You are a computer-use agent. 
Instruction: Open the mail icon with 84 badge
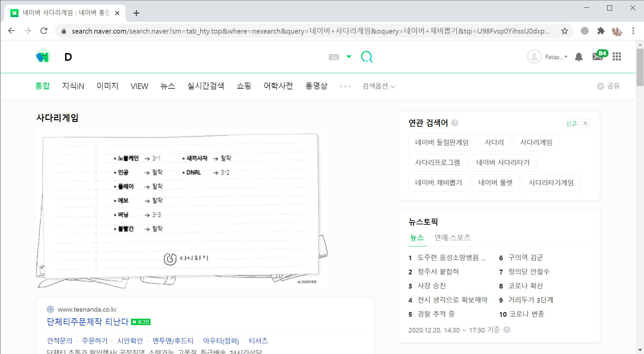click(600, 55)
